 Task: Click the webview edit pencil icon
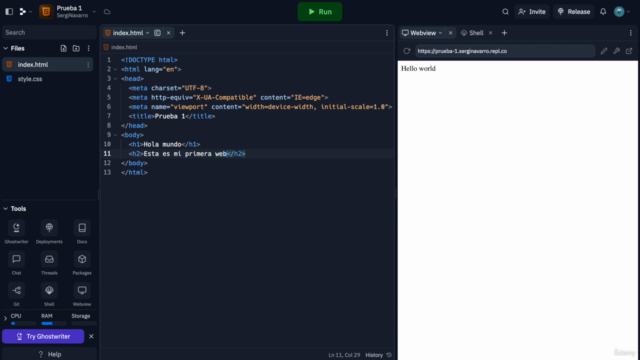[x=604, y=51]
